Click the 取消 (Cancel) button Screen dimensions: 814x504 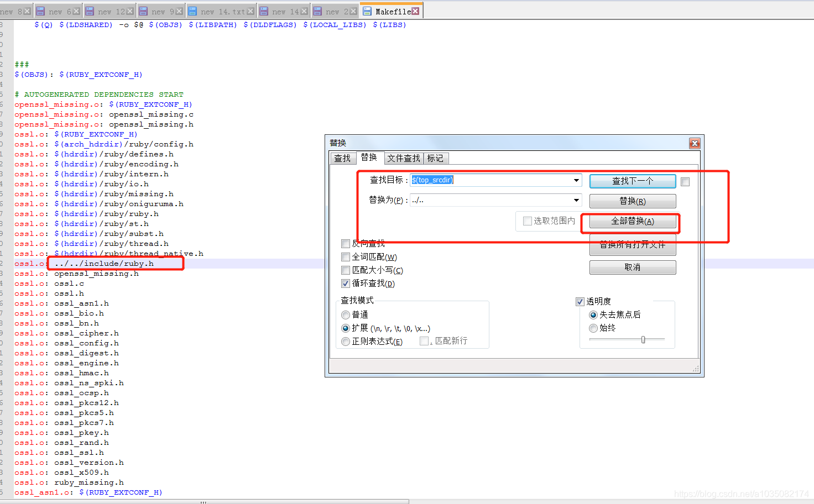[633, 267]
